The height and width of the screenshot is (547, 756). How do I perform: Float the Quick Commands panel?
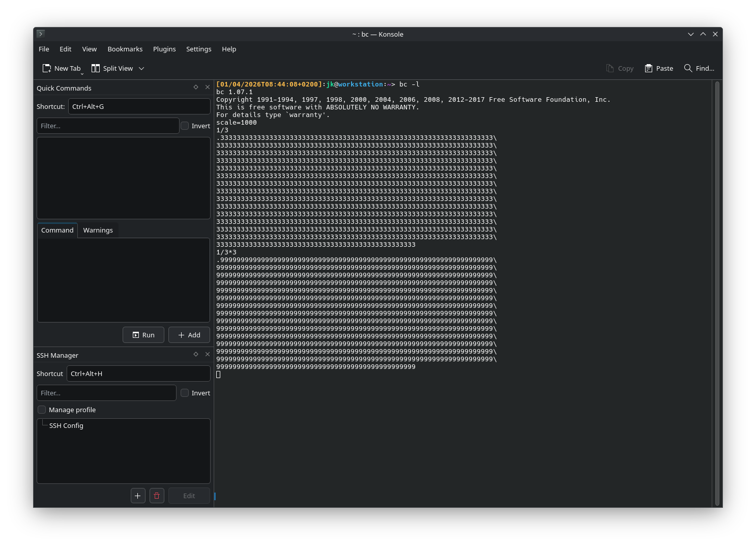(x=196, y=88)
